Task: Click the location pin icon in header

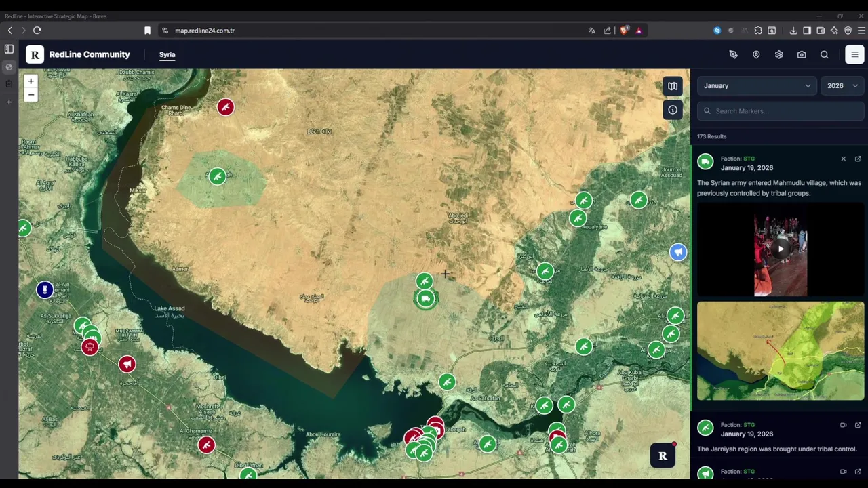Action: click(x=756, y=54)
